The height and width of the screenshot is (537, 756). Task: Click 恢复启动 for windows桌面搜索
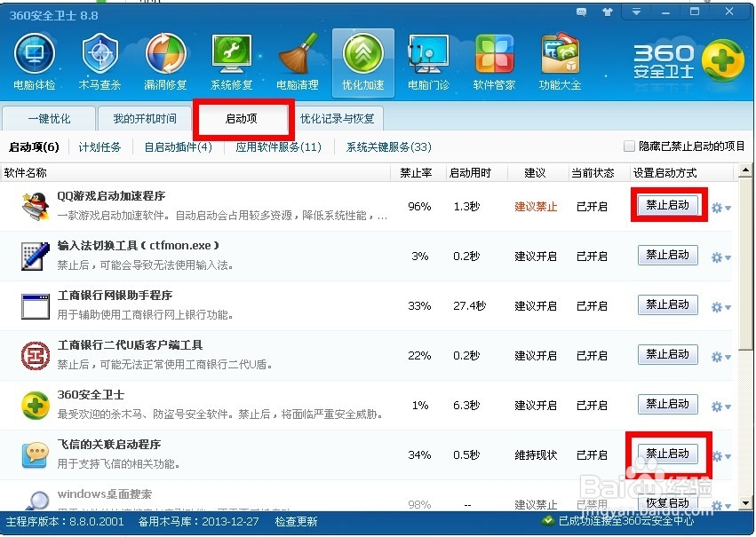point(668,502)
